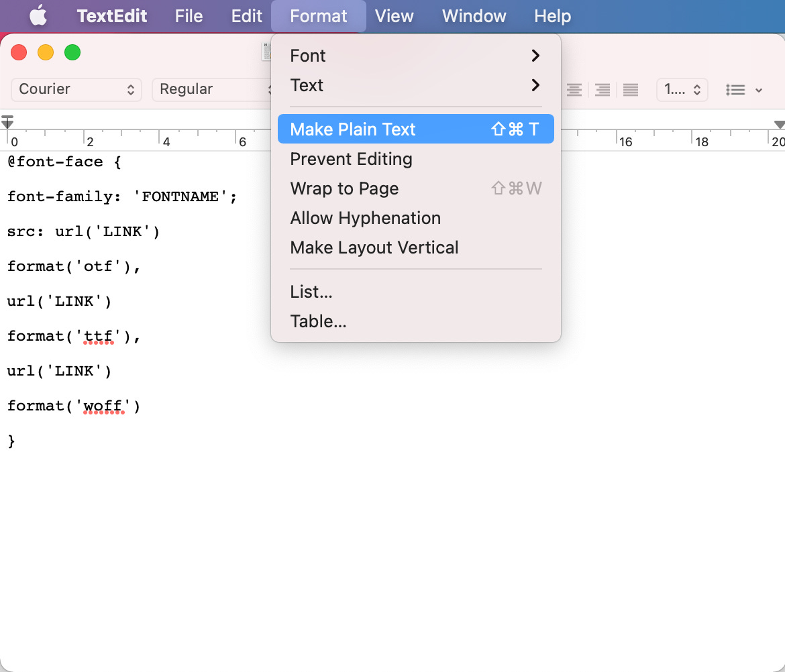Minimize the TextEdit window
Image resolution: width=785 pixels, height=672 pixels.
pyautogui.click(x=46, y=52)
